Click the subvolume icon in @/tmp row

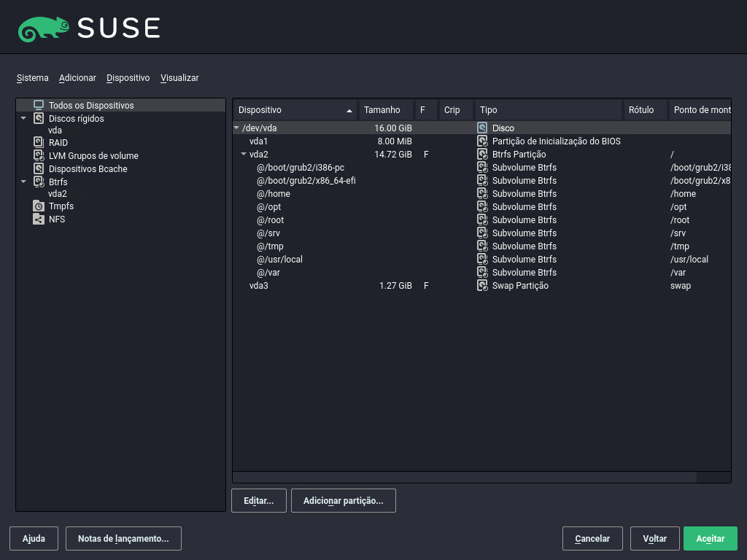(482, 246)
